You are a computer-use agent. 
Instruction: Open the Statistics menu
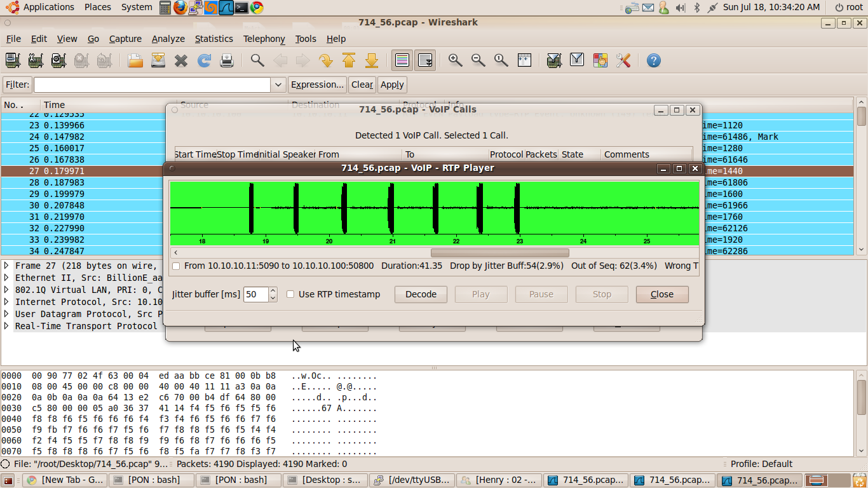click(214, 39)
